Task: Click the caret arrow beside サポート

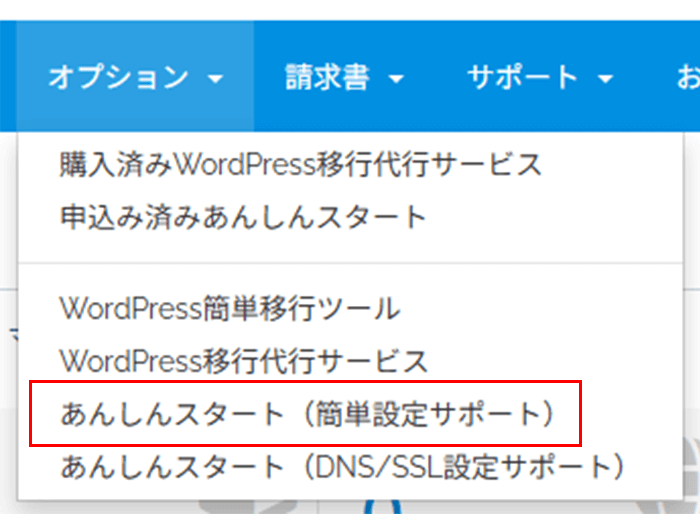Action: pyautogui.click(x=606, y=79)
